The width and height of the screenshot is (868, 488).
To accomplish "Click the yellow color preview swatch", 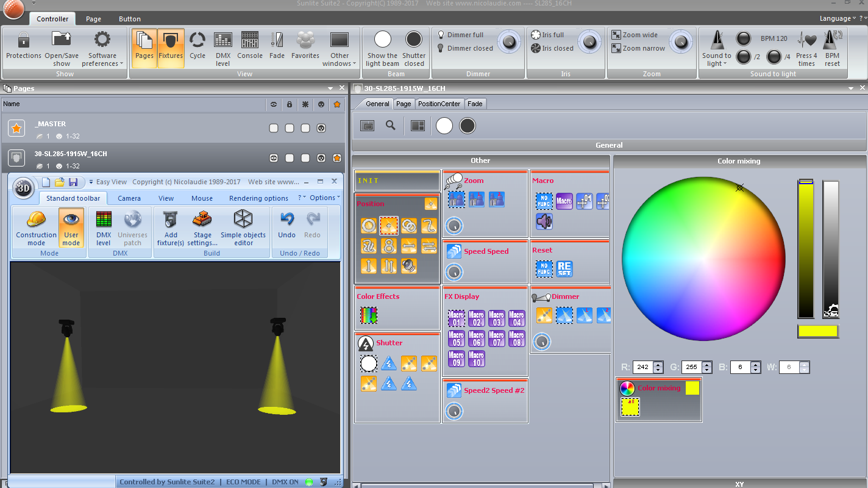I will coord(818,331).
